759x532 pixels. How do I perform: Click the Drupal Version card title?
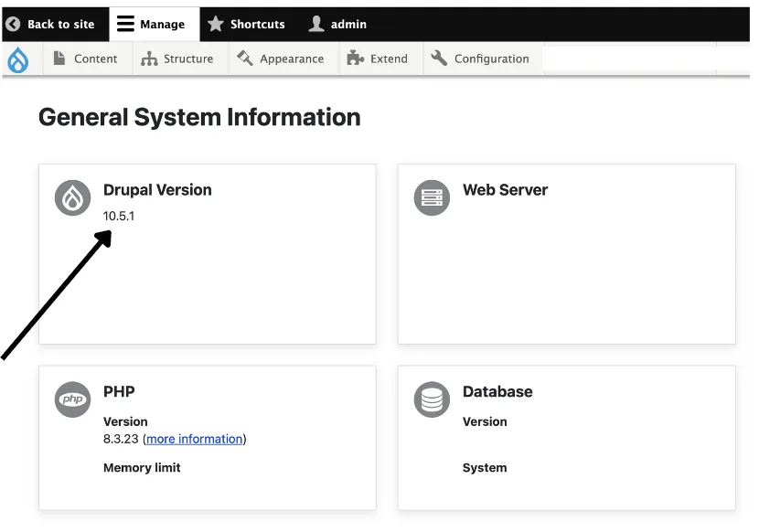[157, 190]
